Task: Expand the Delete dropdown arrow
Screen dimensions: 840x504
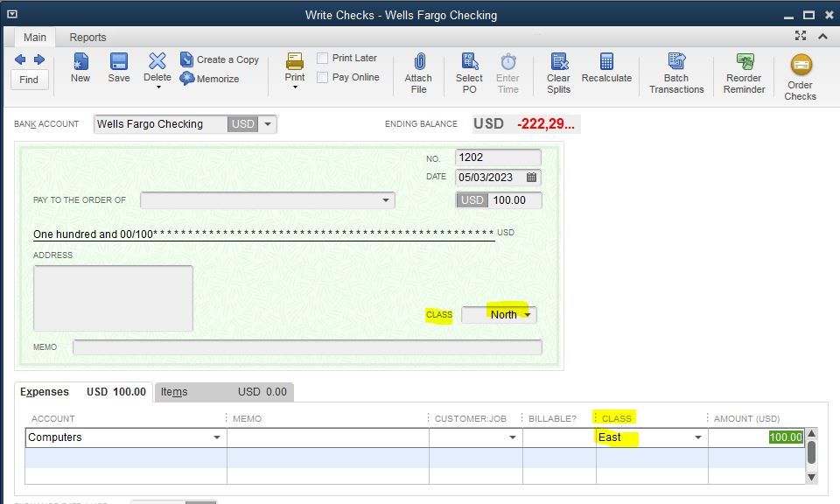Action: pos(158,87)
